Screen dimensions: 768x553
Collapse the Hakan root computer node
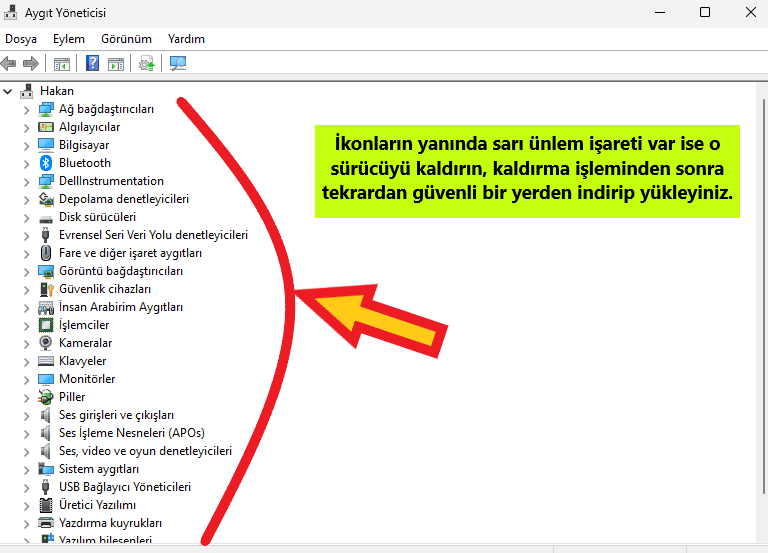[8, 91]
